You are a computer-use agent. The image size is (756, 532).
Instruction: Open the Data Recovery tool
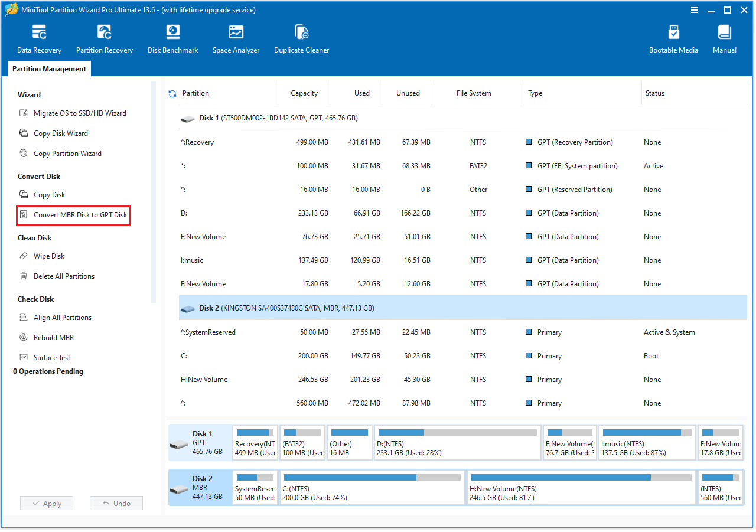tap(39, 39)
